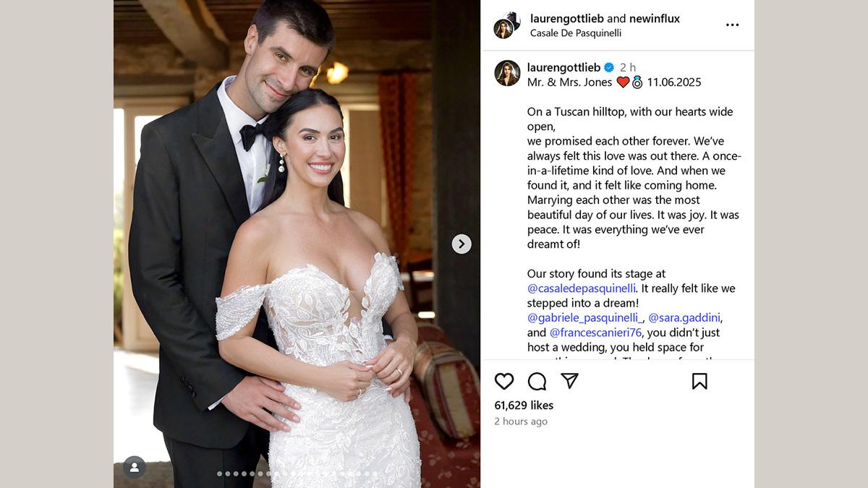View the 61,629 likes list
868x488 pixels.
pos(524,406)
